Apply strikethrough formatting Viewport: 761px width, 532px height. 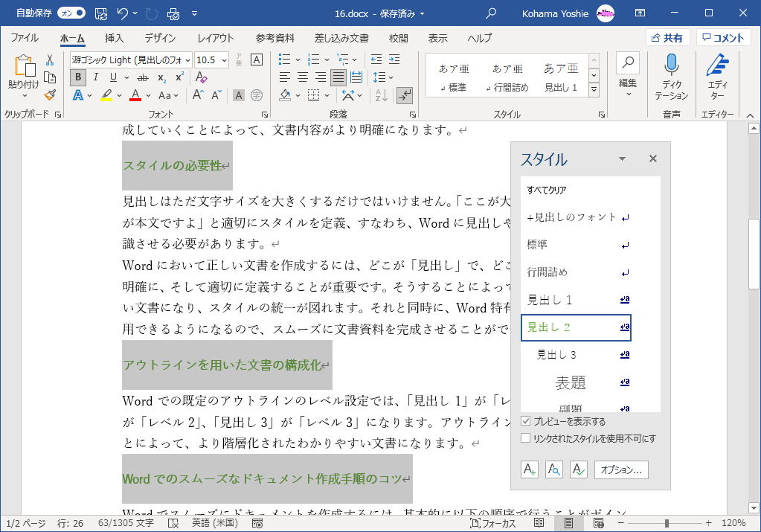(143, 77)
